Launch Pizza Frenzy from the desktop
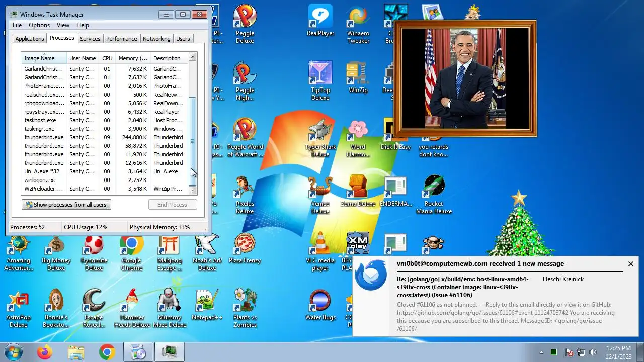 [245, 248]
